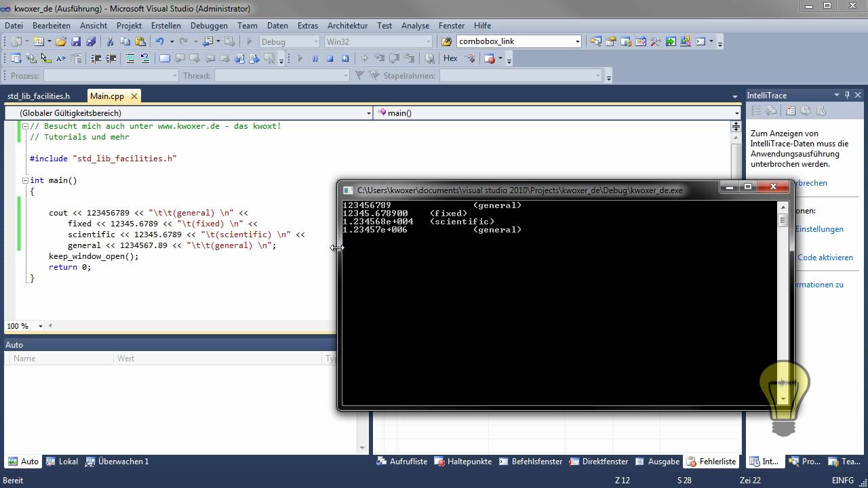Decrease line indent icon
Image resolution: width=868 pixels, height=488 pixels.
[96, 58]
